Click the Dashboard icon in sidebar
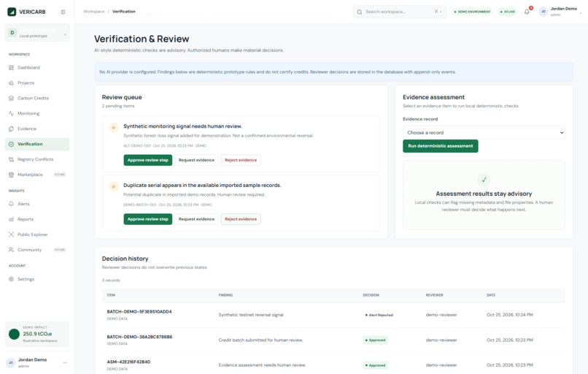 11,68
